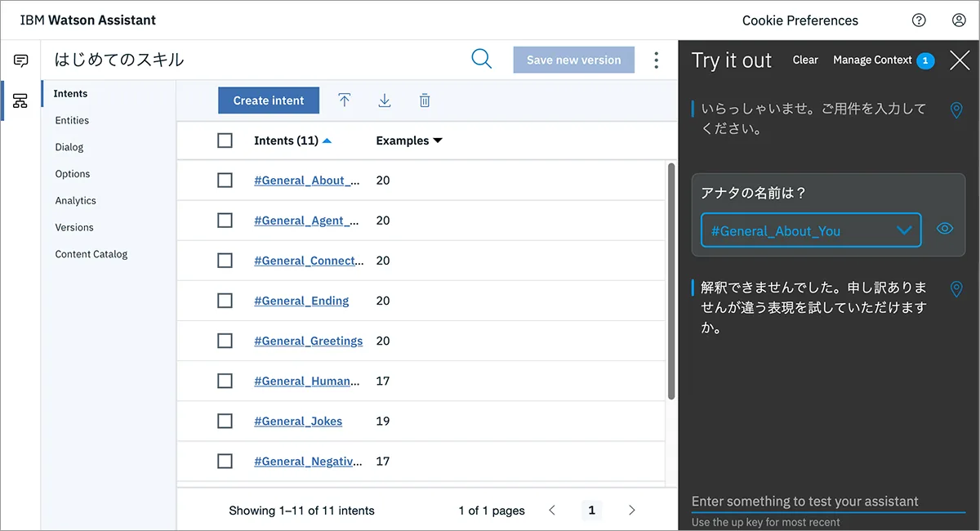Open the help question mark icon

click(919, 20)
